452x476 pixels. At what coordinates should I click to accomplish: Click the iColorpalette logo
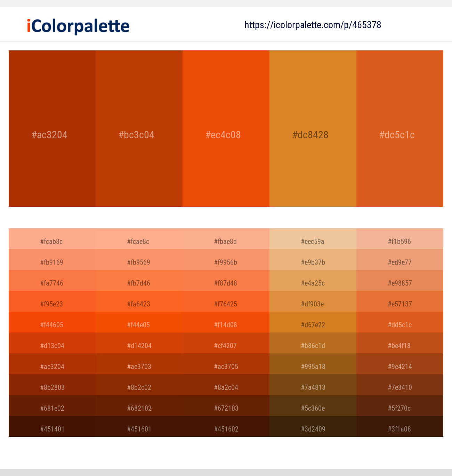[x=78, y=26]
